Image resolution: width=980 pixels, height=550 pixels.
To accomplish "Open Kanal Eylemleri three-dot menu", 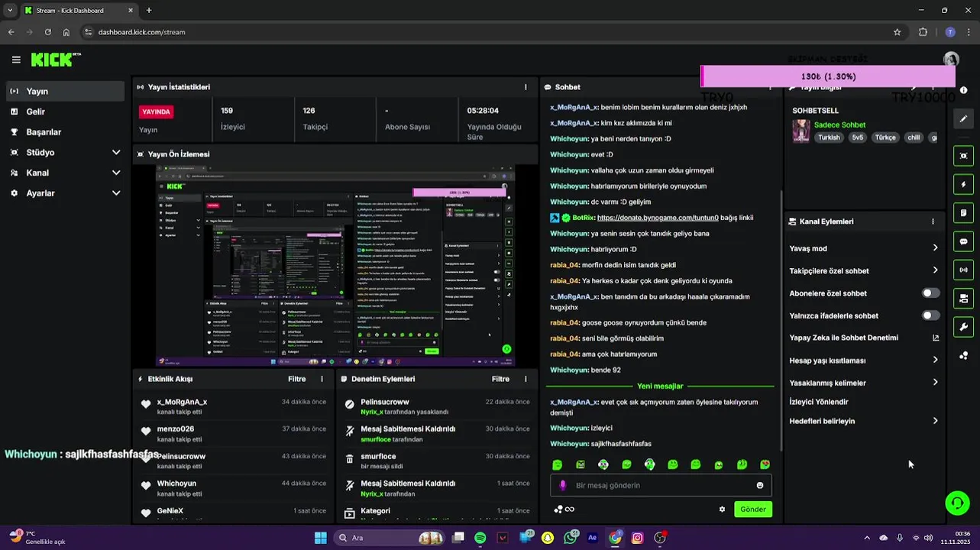I will pyautogui.click(x=933, y=222).
